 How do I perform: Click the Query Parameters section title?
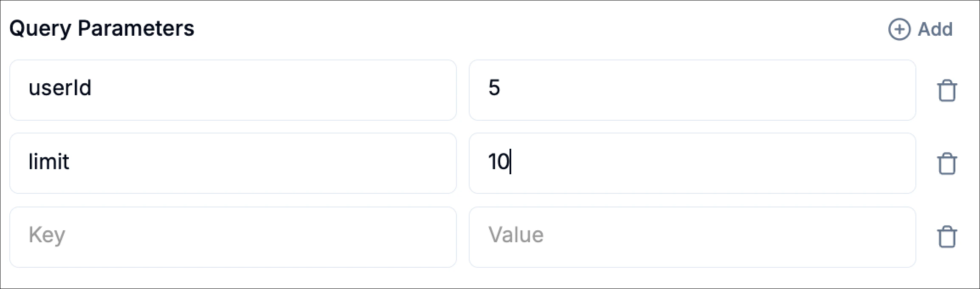point(103,28)
